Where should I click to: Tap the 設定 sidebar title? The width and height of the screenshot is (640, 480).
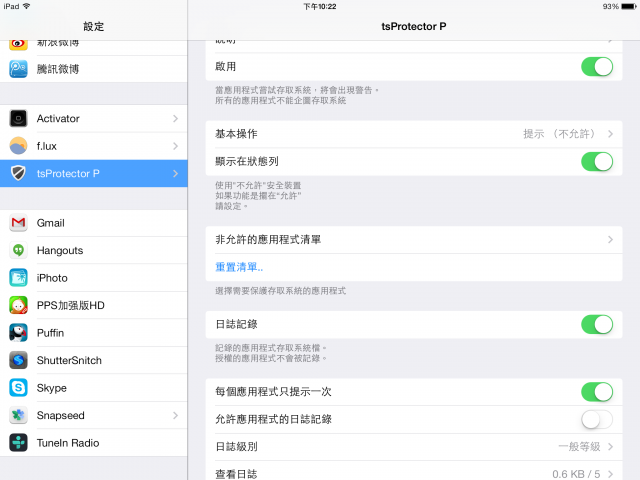(93, 27)
